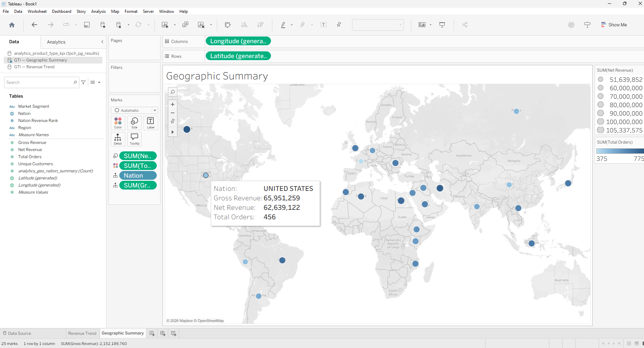Zoom out on the map
The width and height of the screenshot is (644, 348).
coord(173,113)
